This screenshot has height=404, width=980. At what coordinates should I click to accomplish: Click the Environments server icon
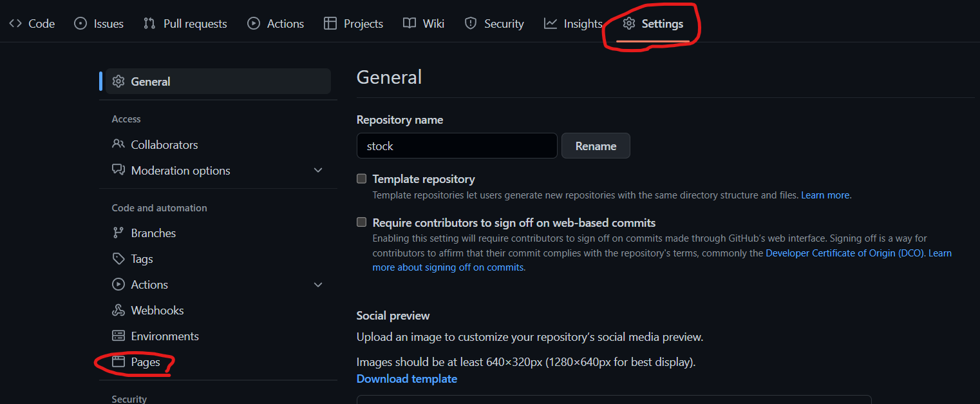pyautogui.click(x=118, y=336)
